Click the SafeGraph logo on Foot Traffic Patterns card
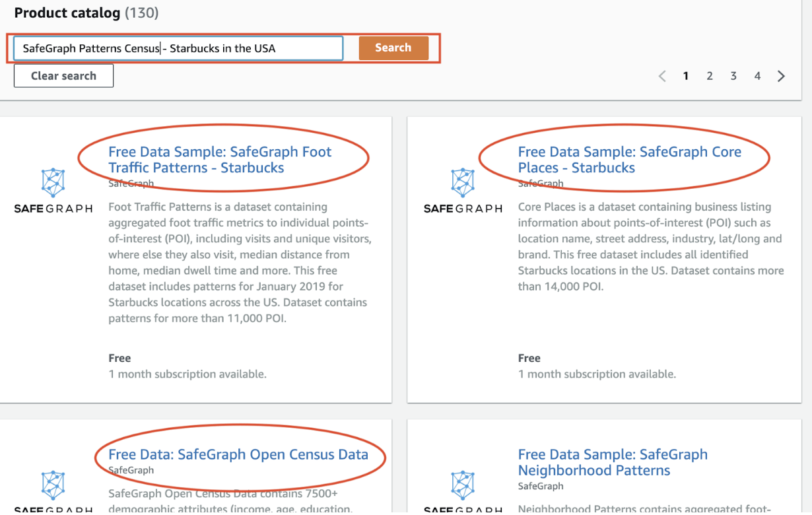This screenshot has width=812, height=515. (53, 191)
